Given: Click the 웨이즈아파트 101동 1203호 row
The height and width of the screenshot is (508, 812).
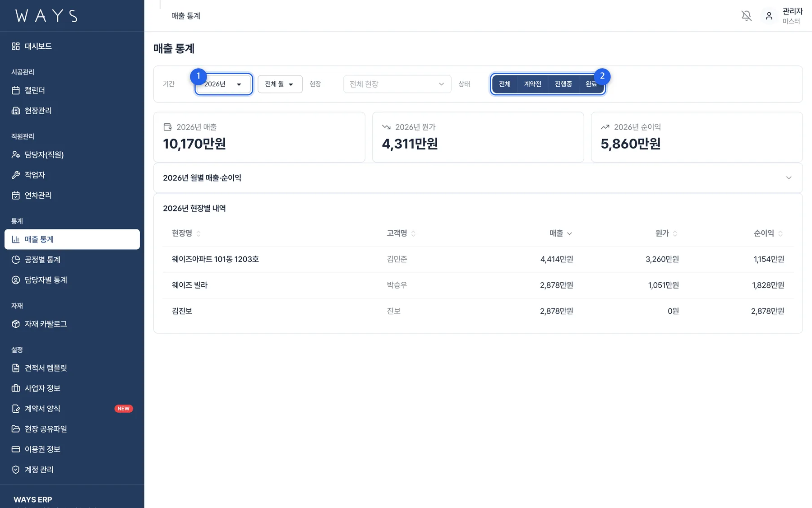Looking at the screenshot, I should click(x=478, y=259).
